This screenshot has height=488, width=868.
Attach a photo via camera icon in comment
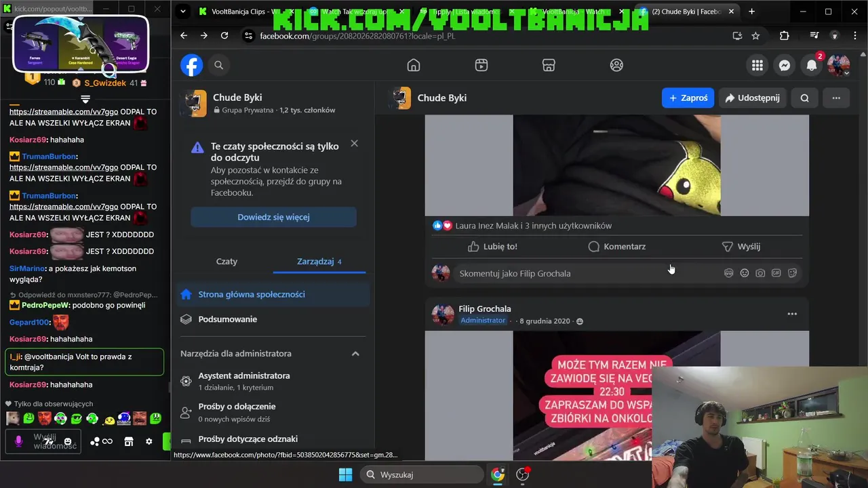(760, 273)
